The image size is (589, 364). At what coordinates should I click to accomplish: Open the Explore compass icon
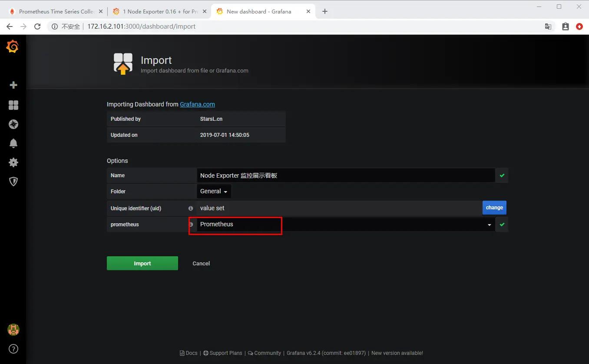pyautogui.click(x=13, y=124)
